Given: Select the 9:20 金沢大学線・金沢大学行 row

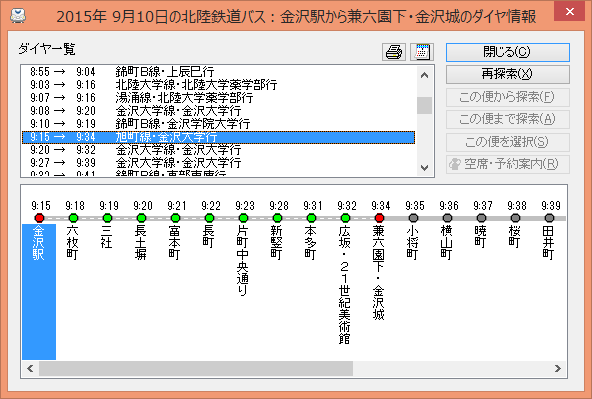Looking at the screenshot, I should [x=219, y=150].
